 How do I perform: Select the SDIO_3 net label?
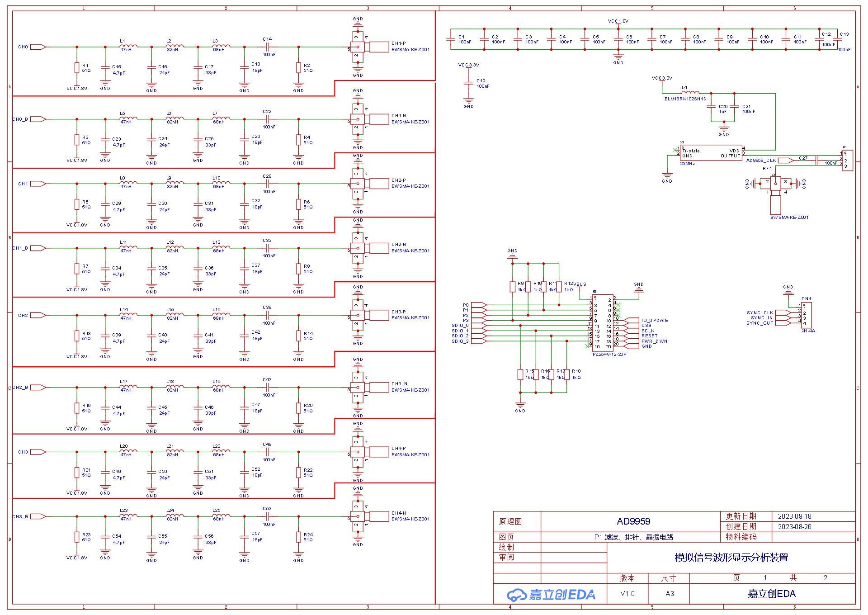[460, 341]
